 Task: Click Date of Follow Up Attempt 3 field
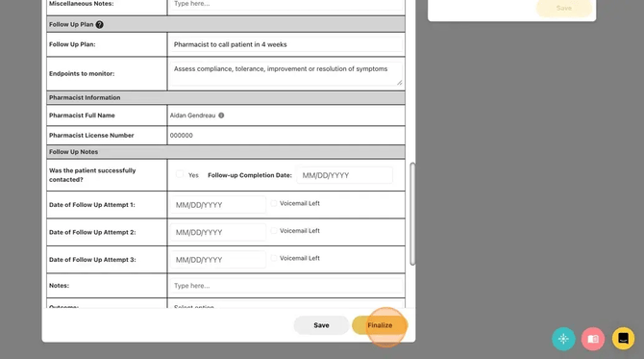[x=217, y=260]
